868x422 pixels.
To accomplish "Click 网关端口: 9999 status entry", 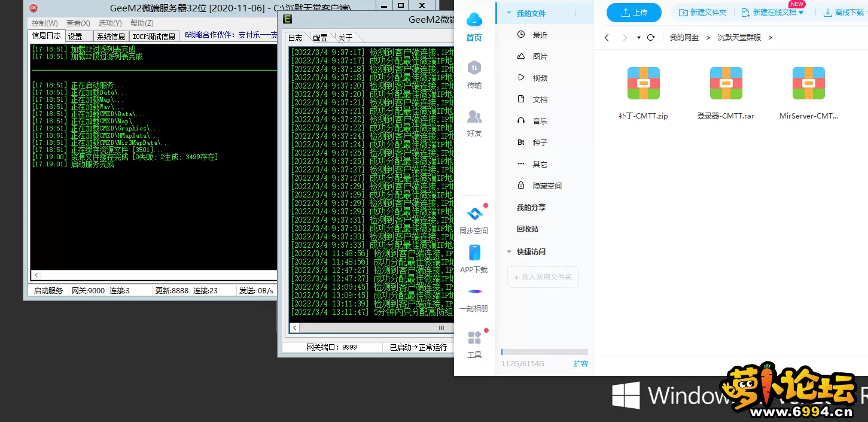I will point(331,347).
